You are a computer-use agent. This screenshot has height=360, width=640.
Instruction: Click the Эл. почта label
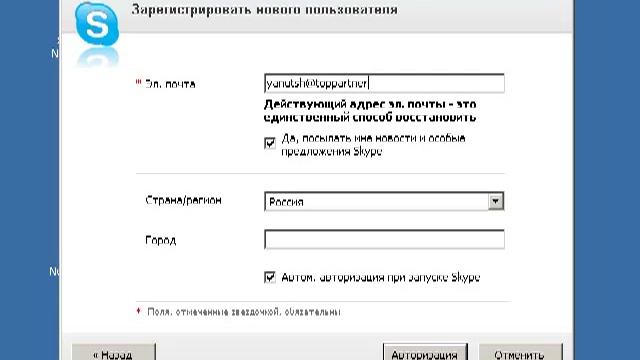pyautogui.click(x=171, y=84)
